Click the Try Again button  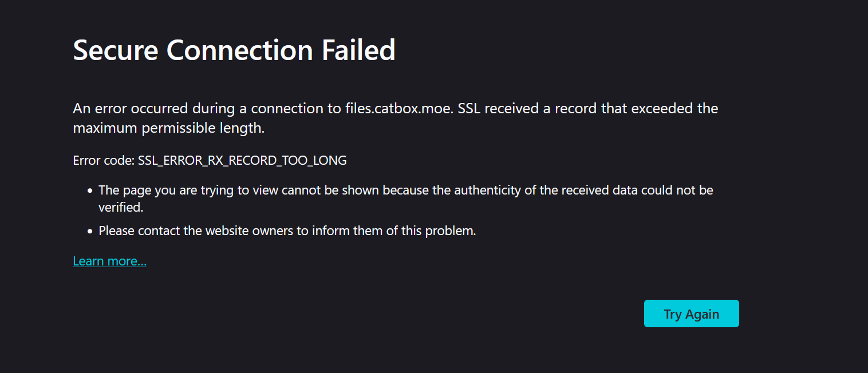coord(691,314)
